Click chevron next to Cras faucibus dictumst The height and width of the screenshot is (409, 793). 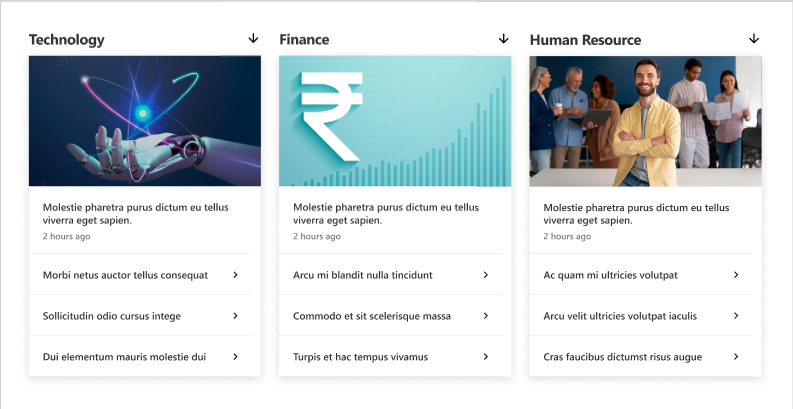[736, 357]
